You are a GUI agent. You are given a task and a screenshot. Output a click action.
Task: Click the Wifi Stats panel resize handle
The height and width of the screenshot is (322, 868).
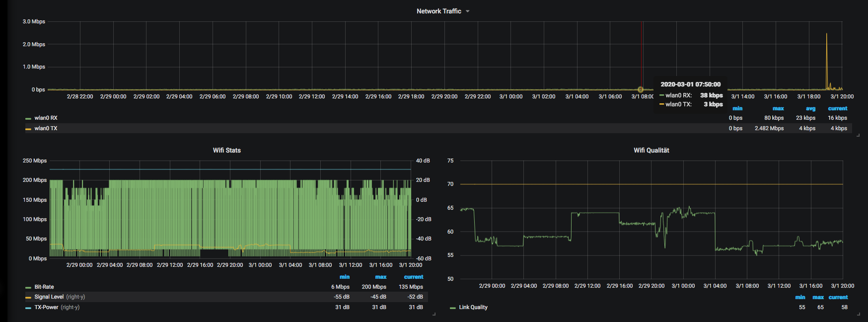(434, 314)
